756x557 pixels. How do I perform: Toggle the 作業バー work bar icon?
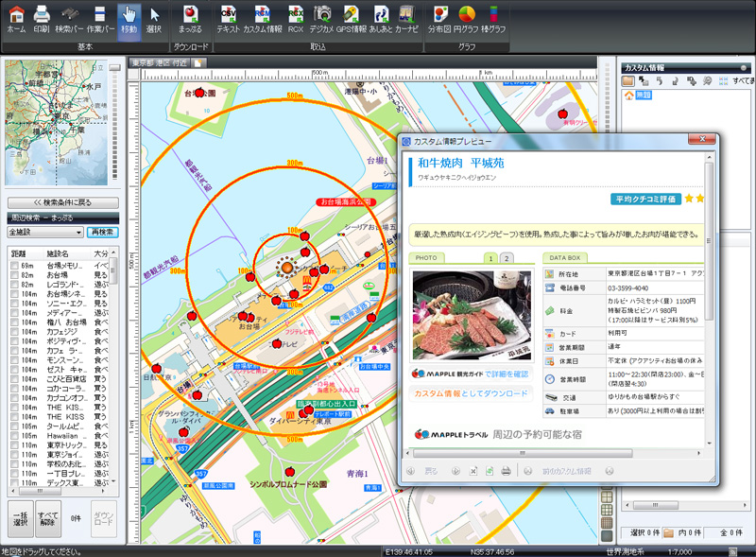[x=100, y=19]
